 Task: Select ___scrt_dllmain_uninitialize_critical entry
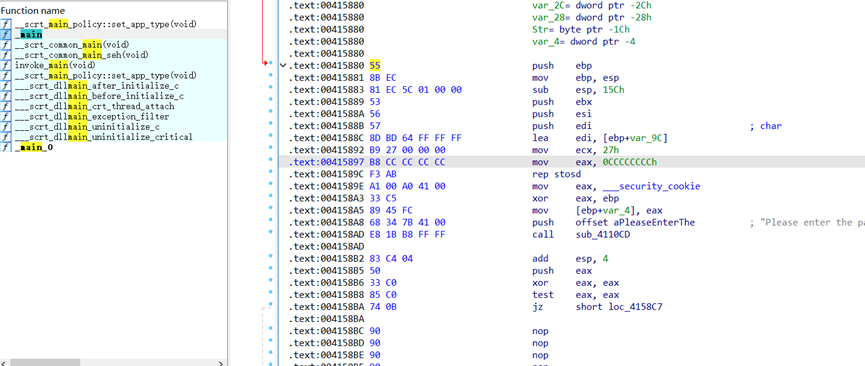[104, 136]
